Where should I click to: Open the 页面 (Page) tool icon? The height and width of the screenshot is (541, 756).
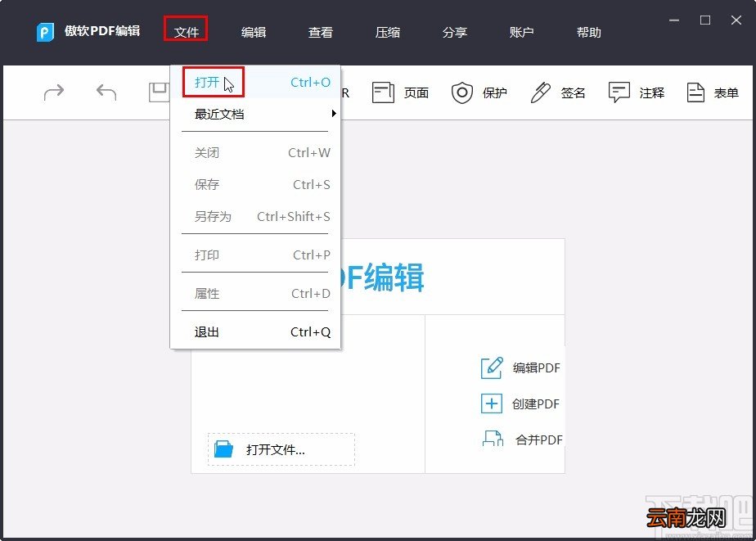click(383, 92)
